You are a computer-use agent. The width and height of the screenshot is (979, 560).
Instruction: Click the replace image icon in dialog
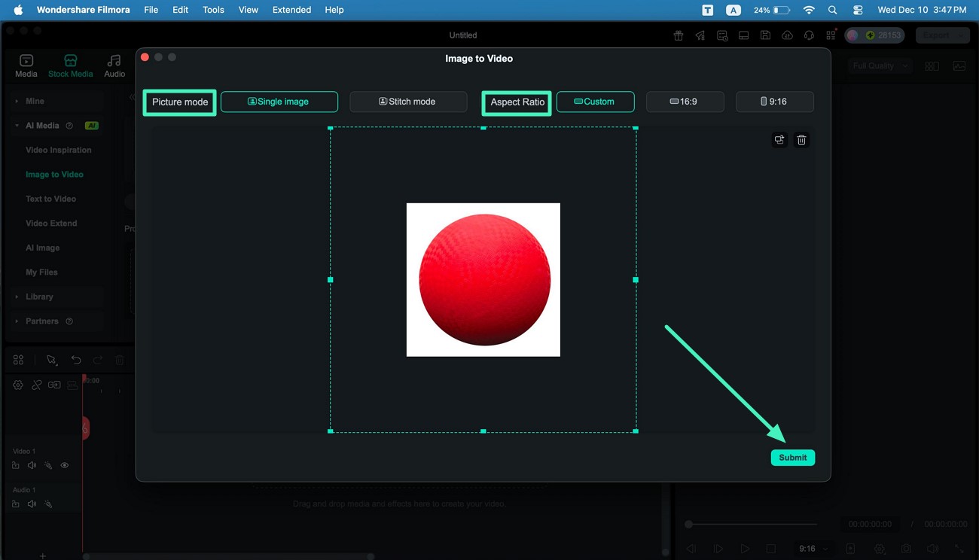point(779,140)
